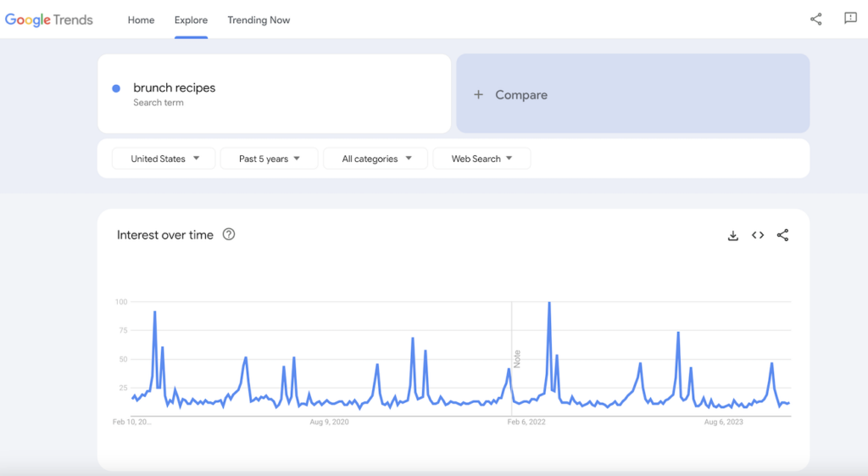Image resolution: width=868 pixels, height=476 pixels.
Task: Change the Past 5 years time range
Action: tap(269, 159)
